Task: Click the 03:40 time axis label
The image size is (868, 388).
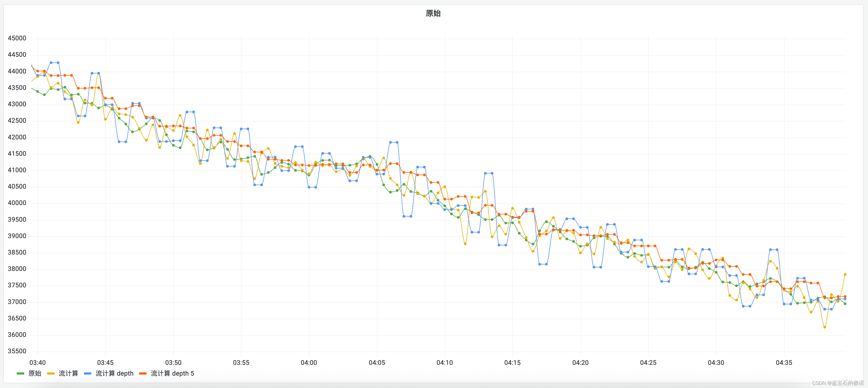Action: [37, 362]
